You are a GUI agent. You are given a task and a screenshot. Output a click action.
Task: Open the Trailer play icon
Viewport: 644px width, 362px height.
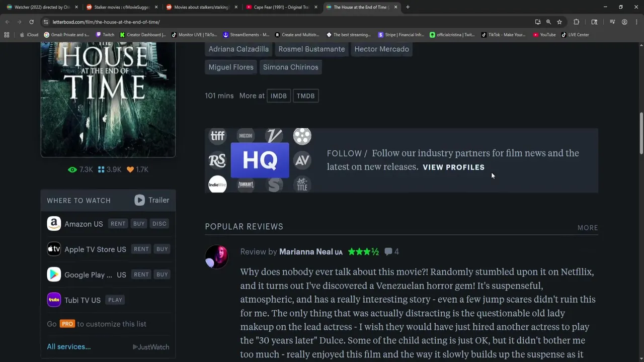pos(139,200)
